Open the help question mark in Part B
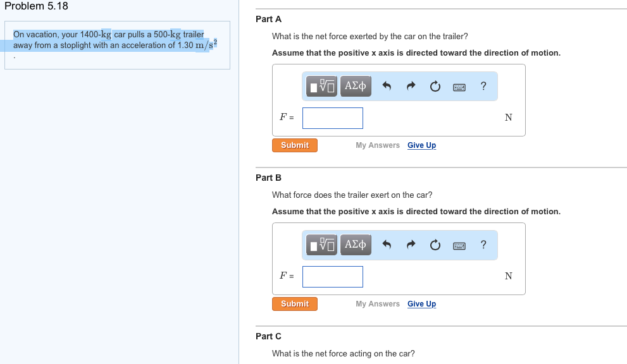The height and width of the screenshot is (364, 627). coord(483,245)
